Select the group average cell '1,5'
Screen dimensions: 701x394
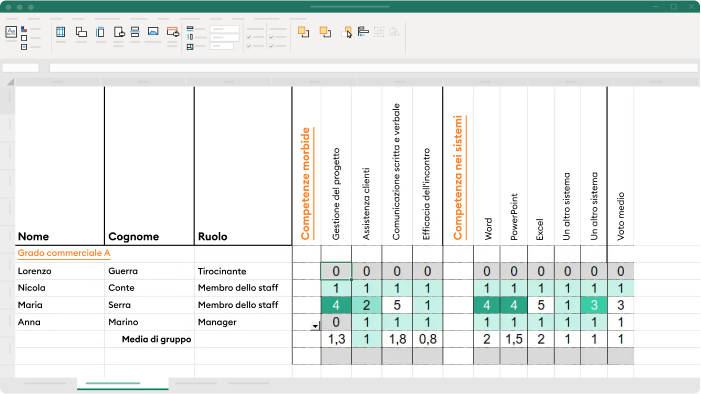pyautogui.click(x=514, y=339)
